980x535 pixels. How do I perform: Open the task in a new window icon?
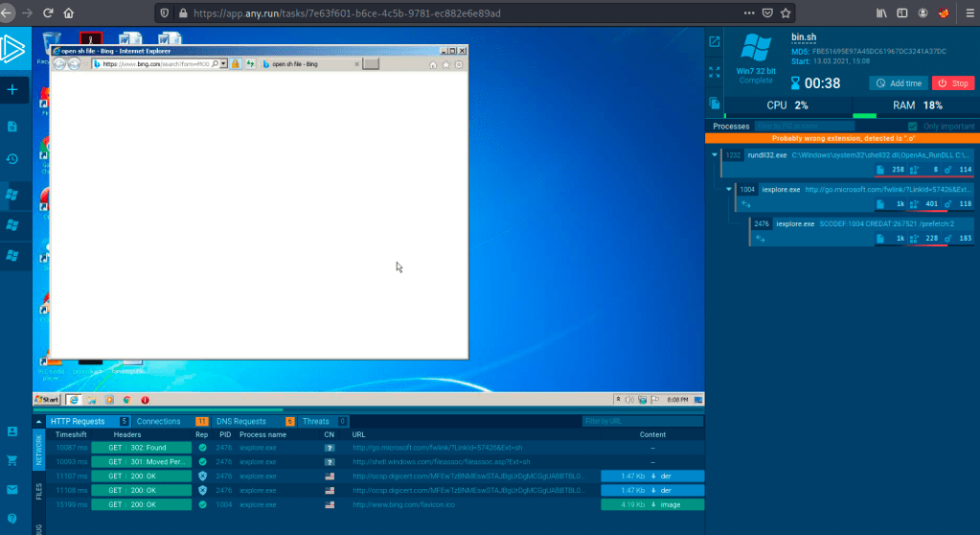click(x=714, y=41)
